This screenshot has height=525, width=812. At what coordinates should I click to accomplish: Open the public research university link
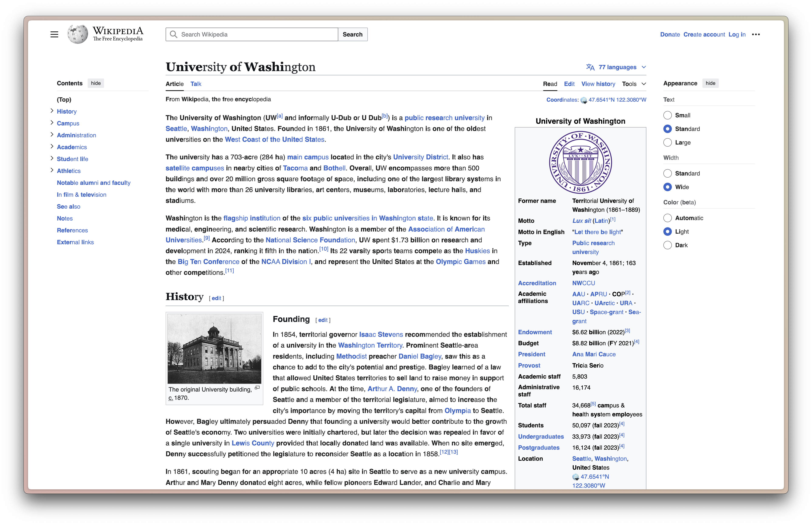coord(444,118)
